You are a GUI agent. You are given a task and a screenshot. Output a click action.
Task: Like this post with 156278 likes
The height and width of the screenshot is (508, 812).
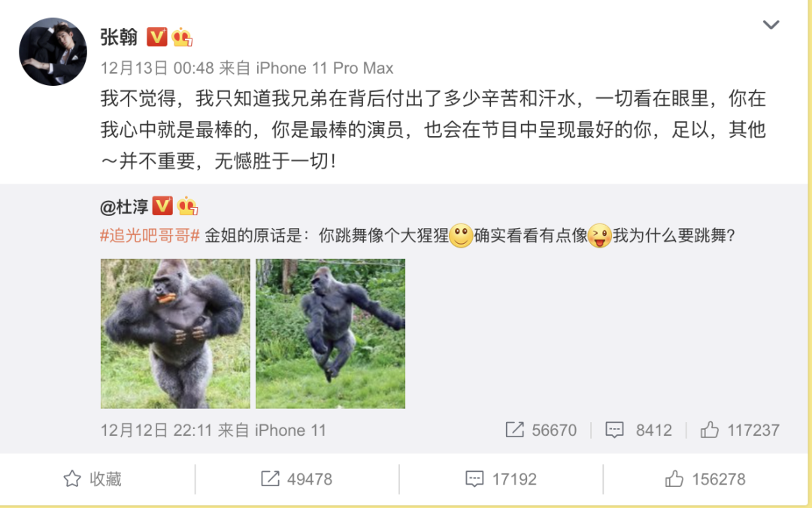[705, 479]
